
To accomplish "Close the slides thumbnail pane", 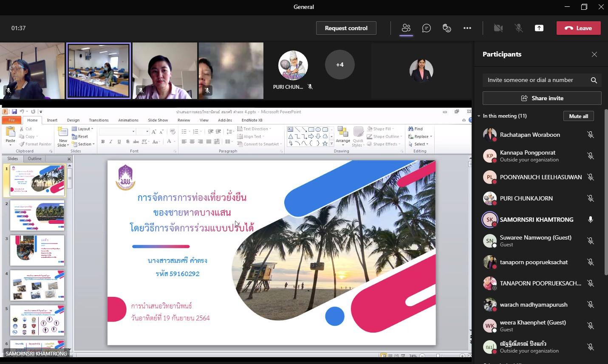I will 69,159.
